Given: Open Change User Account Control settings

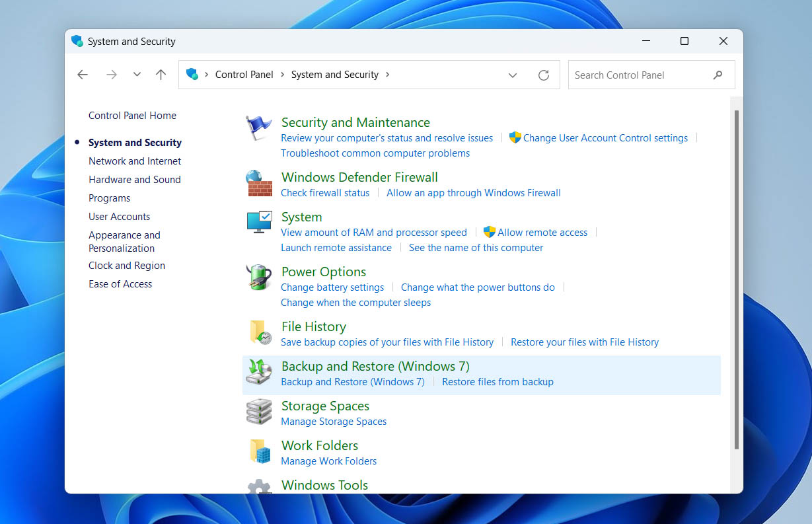Looking at the screenshot, I should pos(605,138).
